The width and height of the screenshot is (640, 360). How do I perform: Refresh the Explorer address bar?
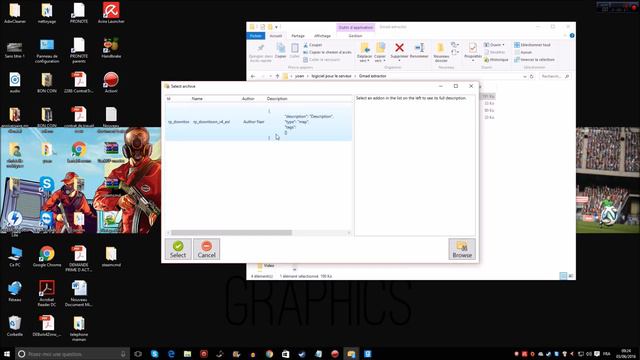point(531,76)
